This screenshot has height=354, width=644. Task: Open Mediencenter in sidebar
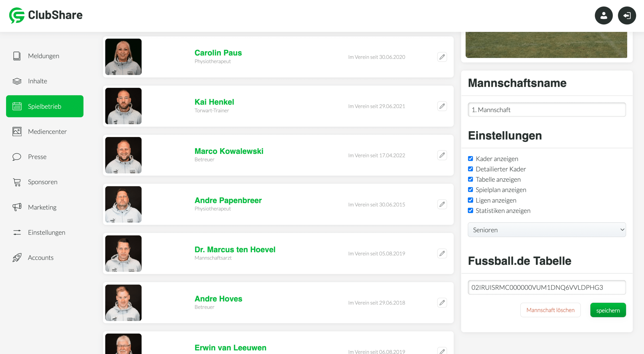coord(45,131)
